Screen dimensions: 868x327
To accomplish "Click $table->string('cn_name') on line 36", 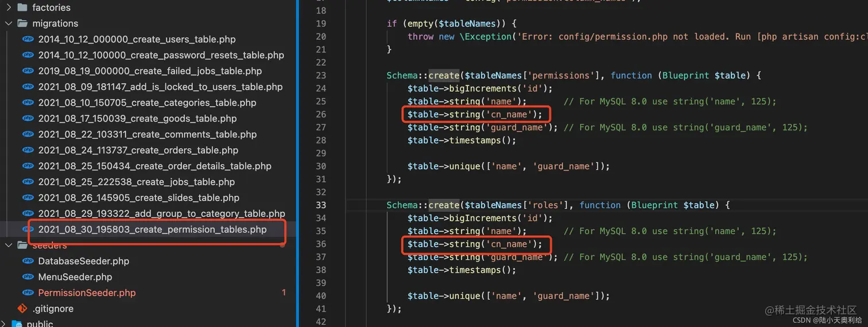I will (475, 244).
